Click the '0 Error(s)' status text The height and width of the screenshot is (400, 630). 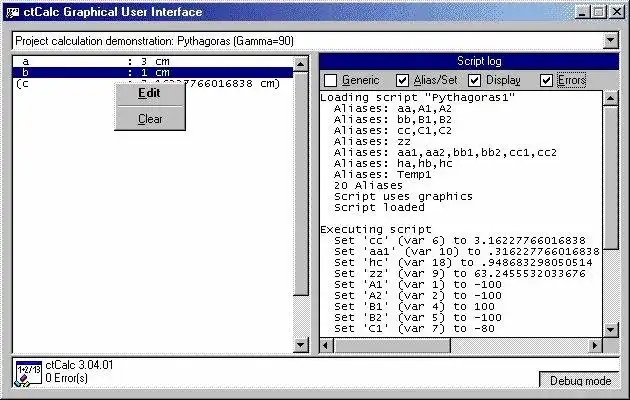[x=66, y=378]
